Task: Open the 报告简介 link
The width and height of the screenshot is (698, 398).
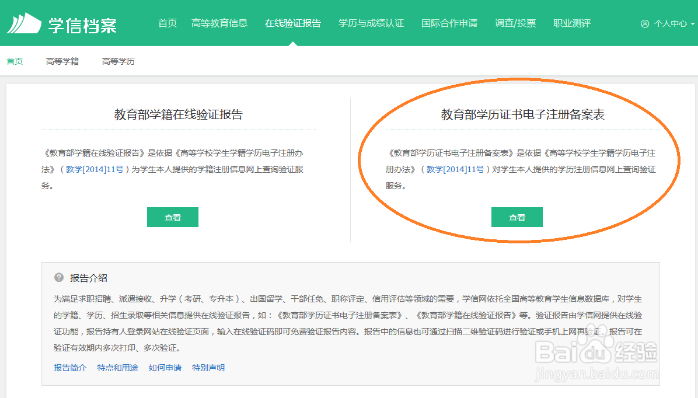Action: (x=70, y=367)
